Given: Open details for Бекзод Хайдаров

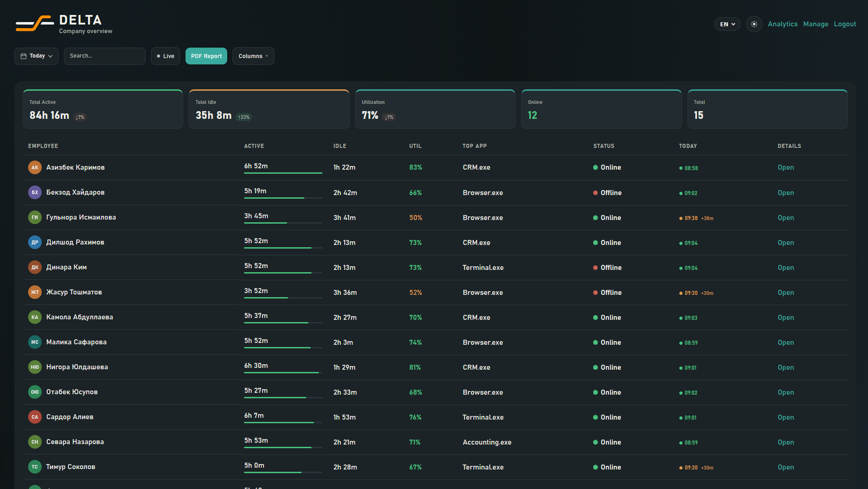Looking at the screenshot, I should coord(785,193).
